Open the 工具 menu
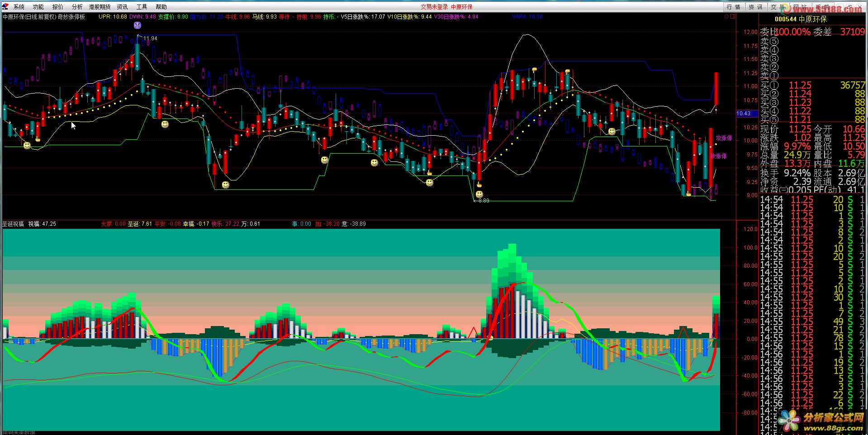This screenshot has width=868, height=435. point(142,7)
